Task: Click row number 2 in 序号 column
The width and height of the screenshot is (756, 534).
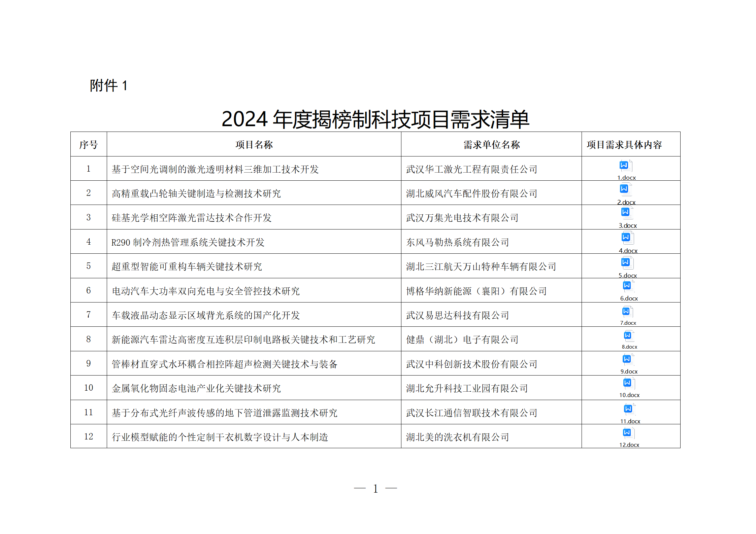Action: tap(89, 193)
